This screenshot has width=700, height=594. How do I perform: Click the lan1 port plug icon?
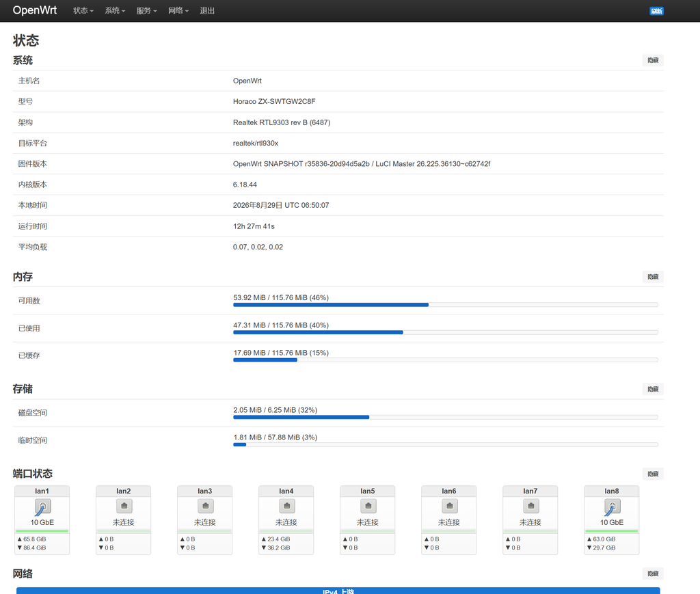point(42,507)
